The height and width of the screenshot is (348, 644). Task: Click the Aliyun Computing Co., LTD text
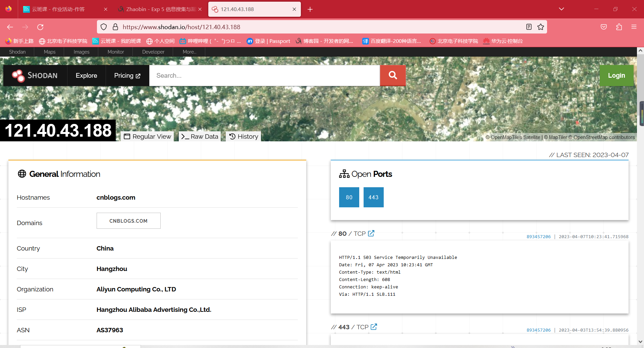click(136, 289)
